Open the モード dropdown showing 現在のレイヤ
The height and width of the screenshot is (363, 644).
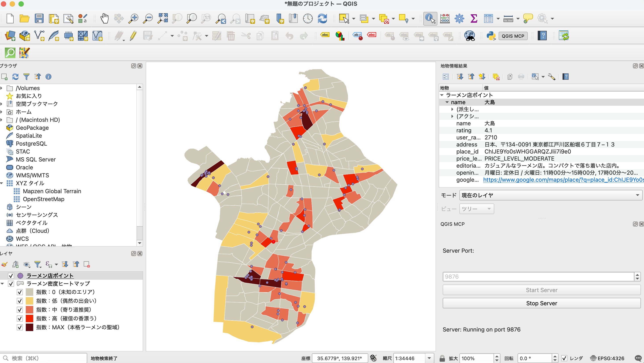551,195
